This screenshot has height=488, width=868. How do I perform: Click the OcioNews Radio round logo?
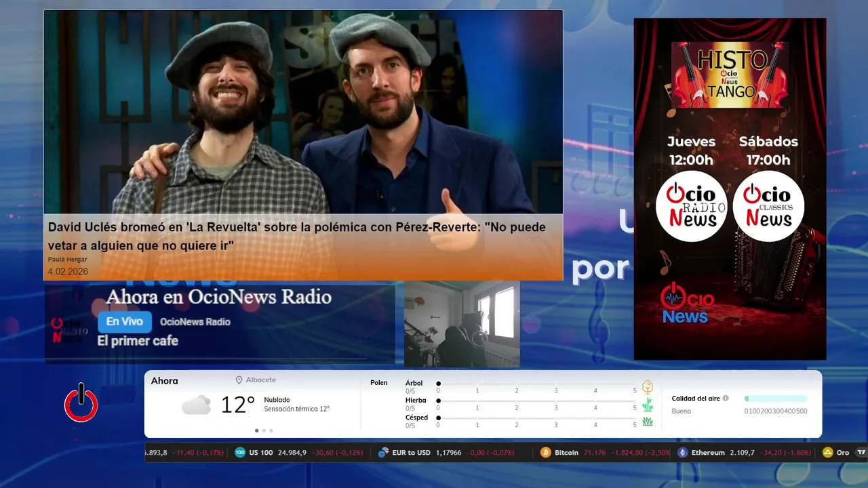point(691,206)
